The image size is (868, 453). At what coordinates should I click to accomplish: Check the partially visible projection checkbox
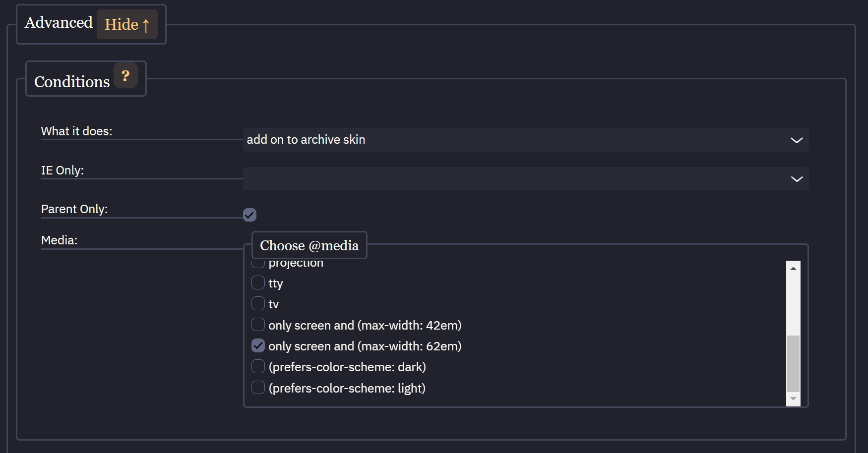click(x=258, y=264)
